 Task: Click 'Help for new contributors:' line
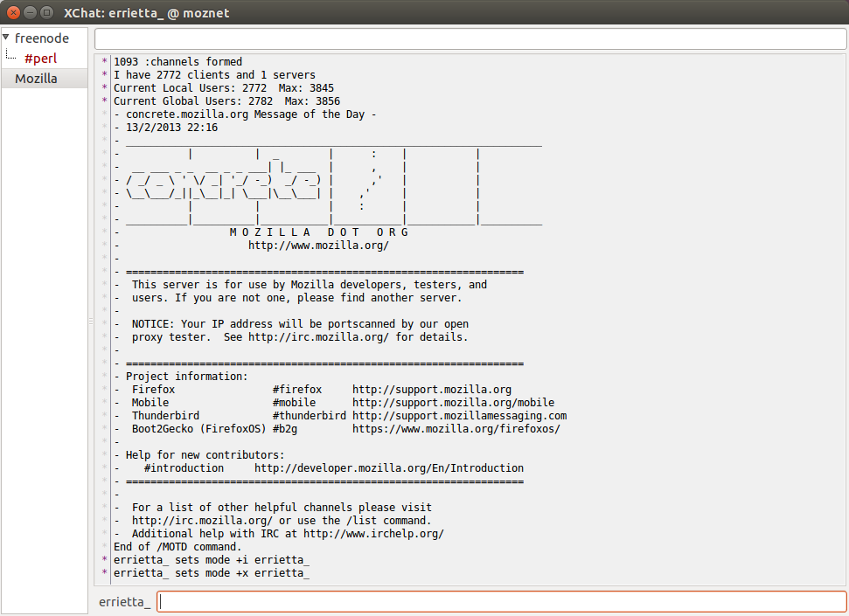[205, 455]
